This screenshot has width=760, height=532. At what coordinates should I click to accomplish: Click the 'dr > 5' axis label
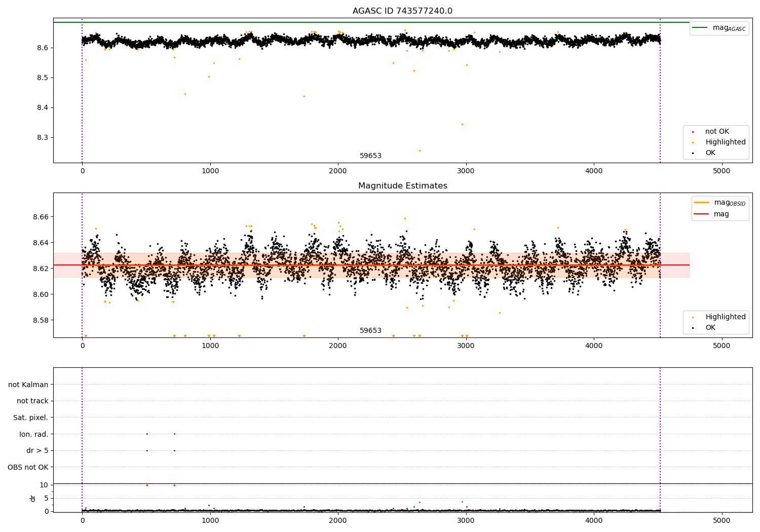click(37, 451)
